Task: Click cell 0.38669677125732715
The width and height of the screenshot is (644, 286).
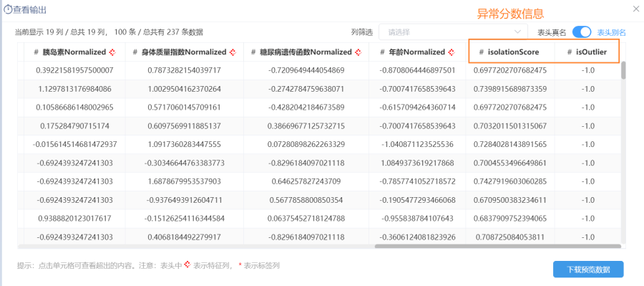Action: tap(306, 126)
